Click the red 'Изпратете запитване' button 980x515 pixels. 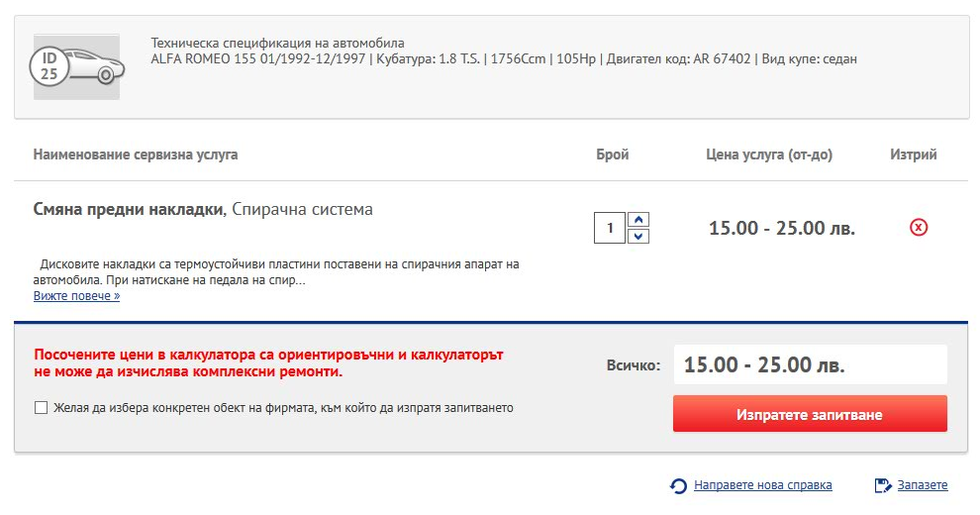810,414
